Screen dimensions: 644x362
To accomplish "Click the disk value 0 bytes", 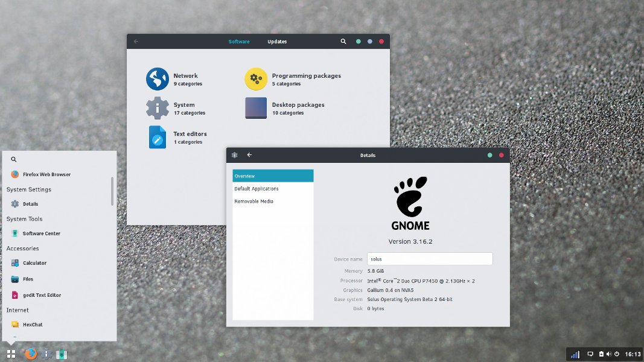I will (x=375, y=309).
